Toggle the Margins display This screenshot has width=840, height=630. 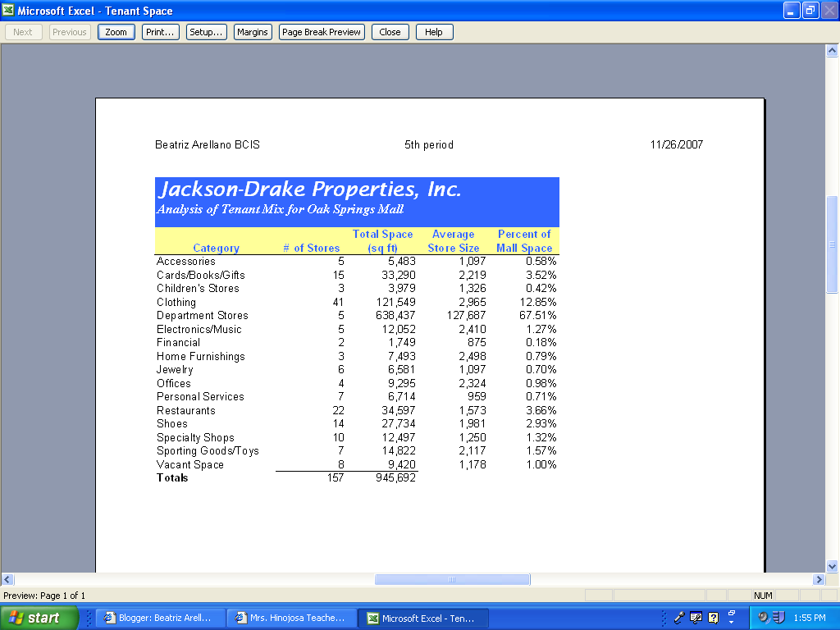click(x=253, y=32)
